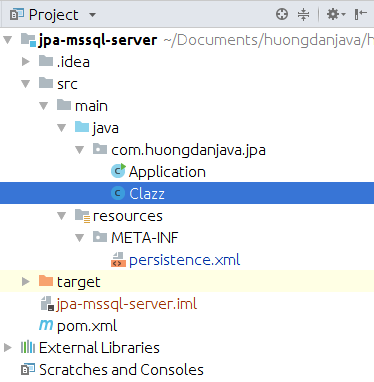Expand the target folder arrow

coord(26,282)
